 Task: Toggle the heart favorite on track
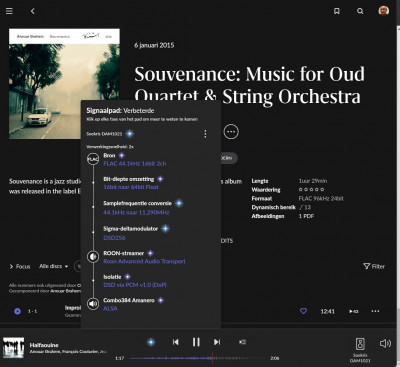pos(303,311)
